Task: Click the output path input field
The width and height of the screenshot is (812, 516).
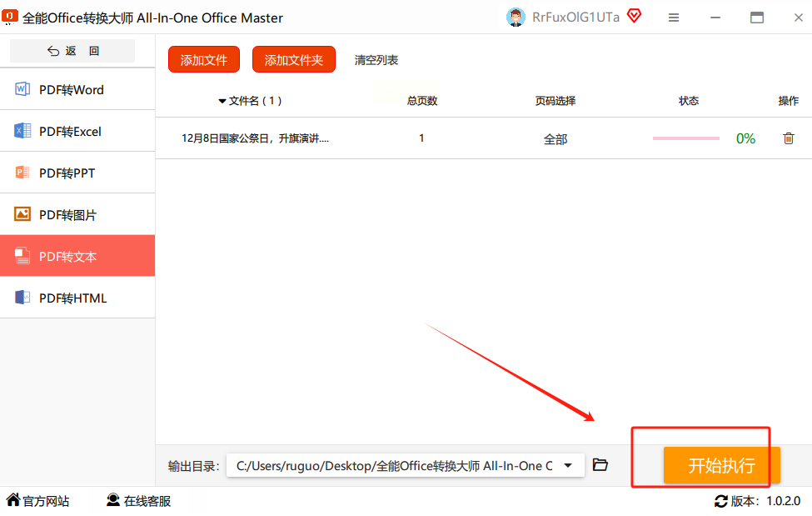Action: 406,465
